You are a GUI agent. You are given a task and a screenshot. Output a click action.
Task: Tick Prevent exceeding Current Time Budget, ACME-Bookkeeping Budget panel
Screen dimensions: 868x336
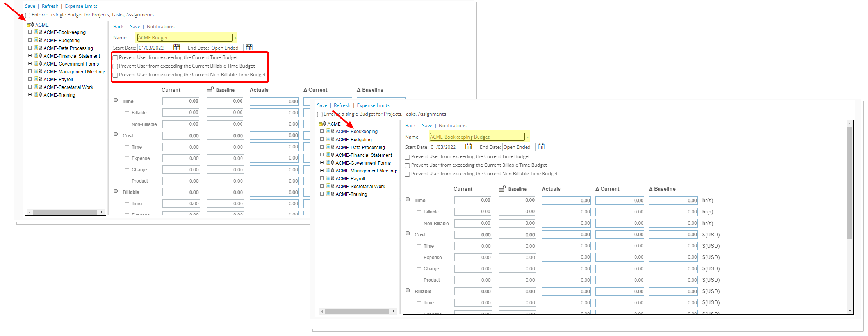407,157
